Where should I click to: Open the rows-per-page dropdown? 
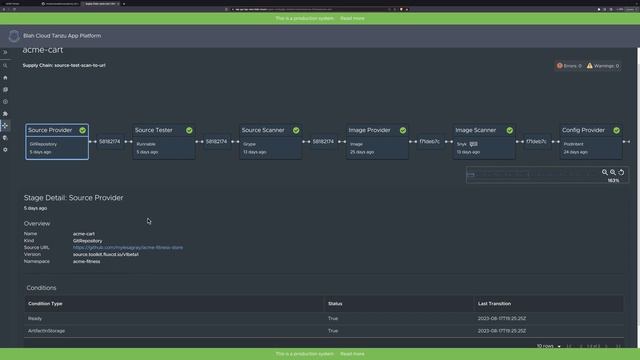[x=549, y=346]
